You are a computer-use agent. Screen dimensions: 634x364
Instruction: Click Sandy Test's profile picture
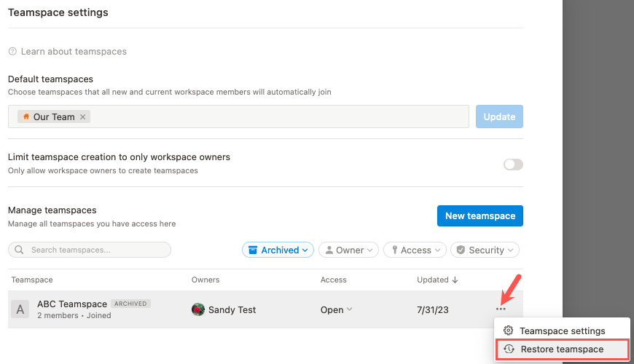[198, 309]
